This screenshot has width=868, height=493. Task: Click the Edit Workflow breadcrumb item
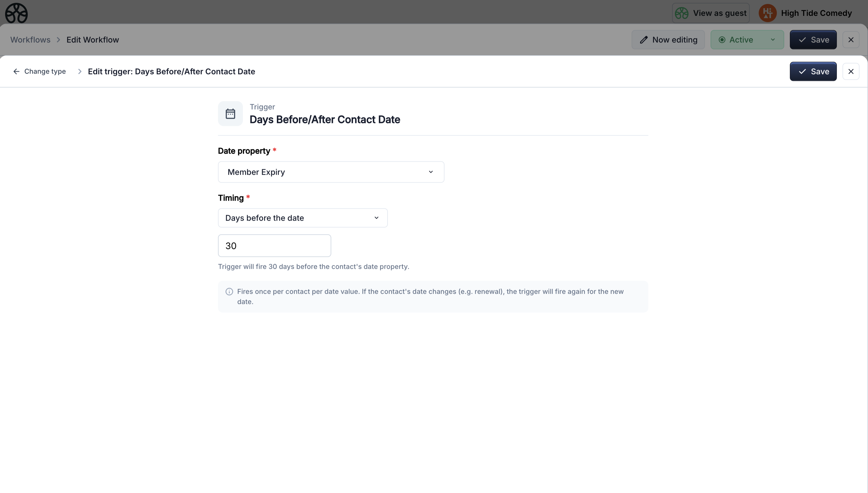(x=93, y=40)
